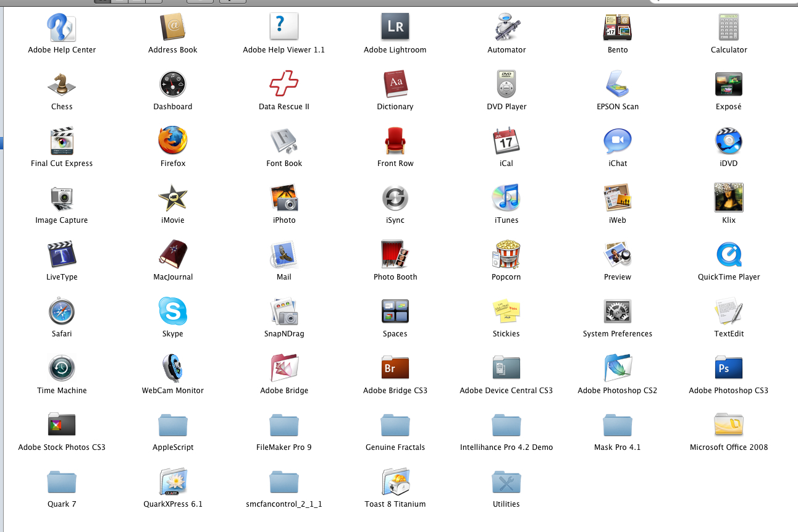Select the Photo Booth icon

(395, 254)
